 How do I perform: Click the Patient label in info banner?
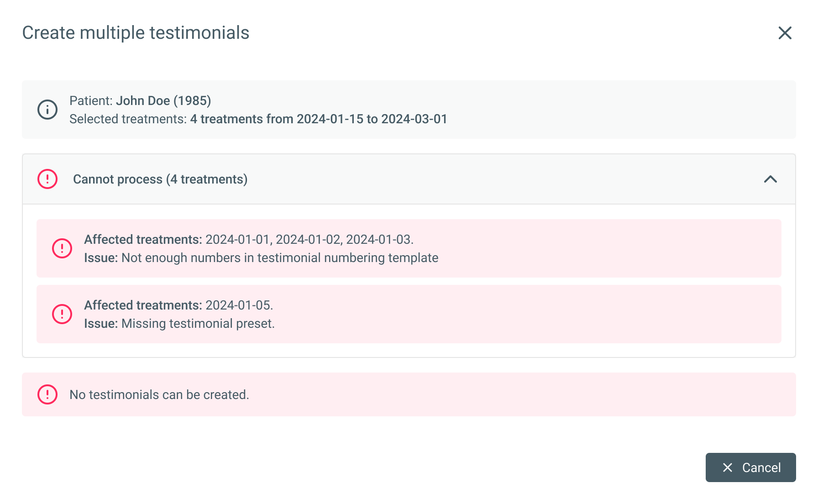pyautogui.click(x=90, y=100)
